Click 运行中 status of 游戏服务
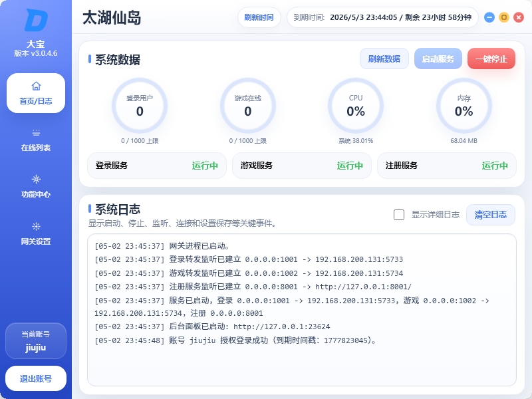 coord(350,166)
